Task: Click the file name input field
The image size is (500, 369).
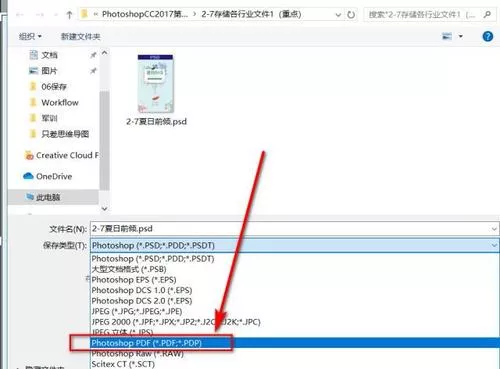Action: 290,229
